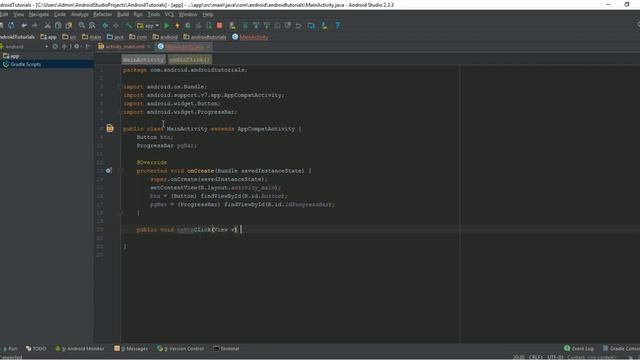Click the green Run app button
Viewport: 640px width, 360px height.
click(167, 25)
